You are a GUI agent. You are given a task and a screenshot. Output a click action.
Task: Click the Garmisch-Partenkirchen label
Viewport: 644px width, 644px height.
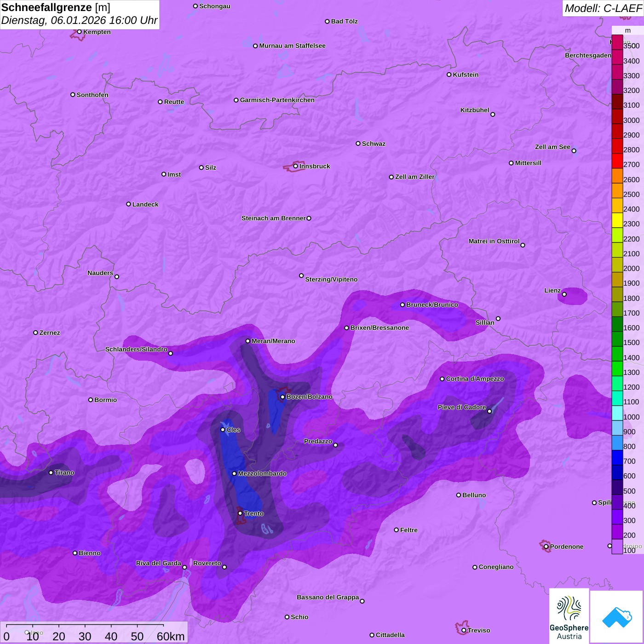click(277, 100)
